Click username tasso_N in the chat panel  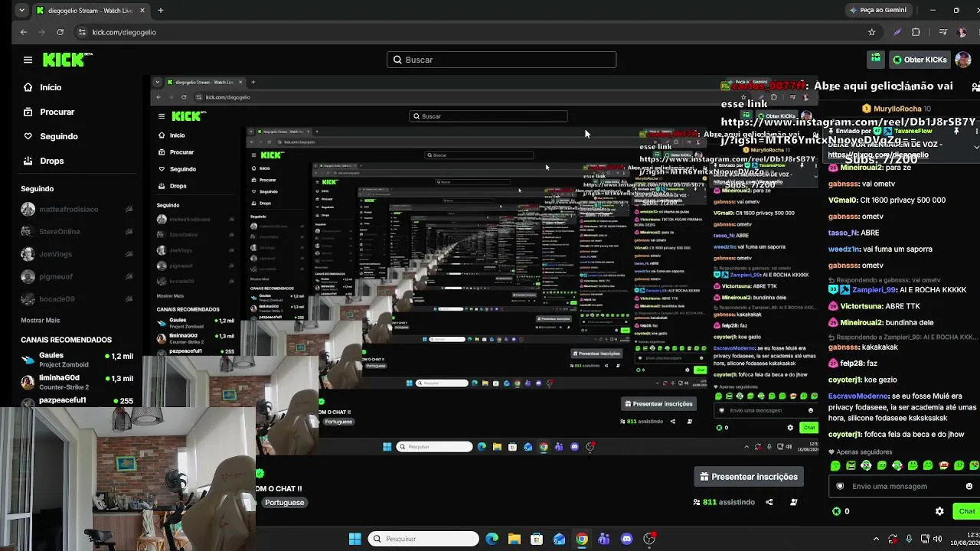(x=843, y=233)
